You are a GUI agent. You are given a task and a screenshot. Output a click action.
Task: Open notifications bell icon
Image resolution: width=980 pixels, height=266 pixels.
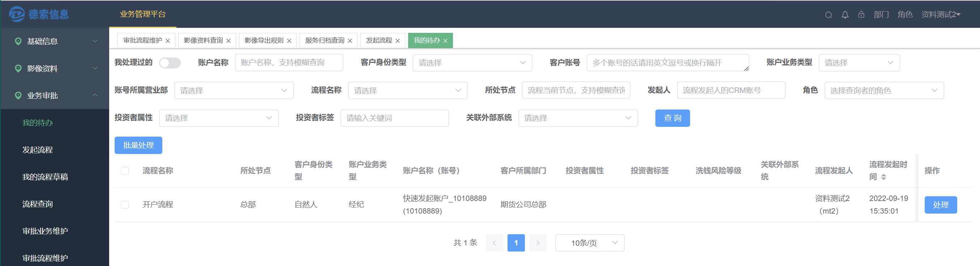tap(844, 15)
